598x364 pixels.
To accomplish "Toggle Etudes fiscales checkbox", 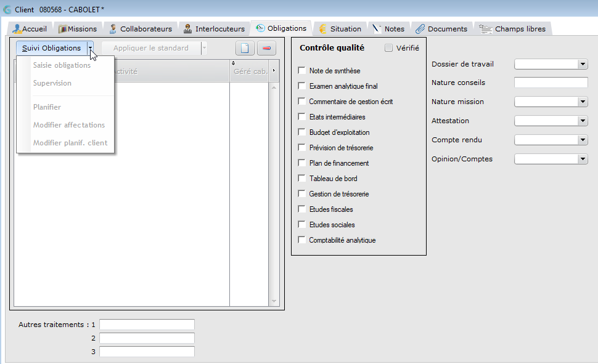I will coord(301,209).
